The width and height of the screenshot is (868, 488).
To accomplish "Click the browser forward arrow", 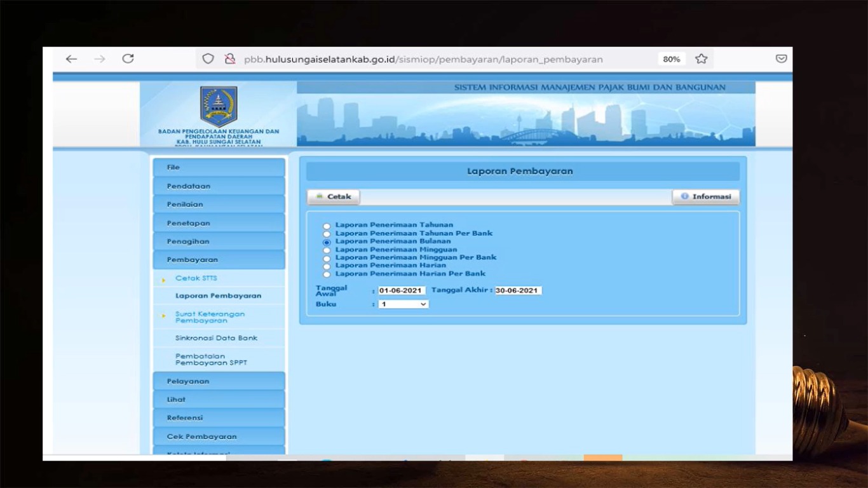I will click(100, 59).
